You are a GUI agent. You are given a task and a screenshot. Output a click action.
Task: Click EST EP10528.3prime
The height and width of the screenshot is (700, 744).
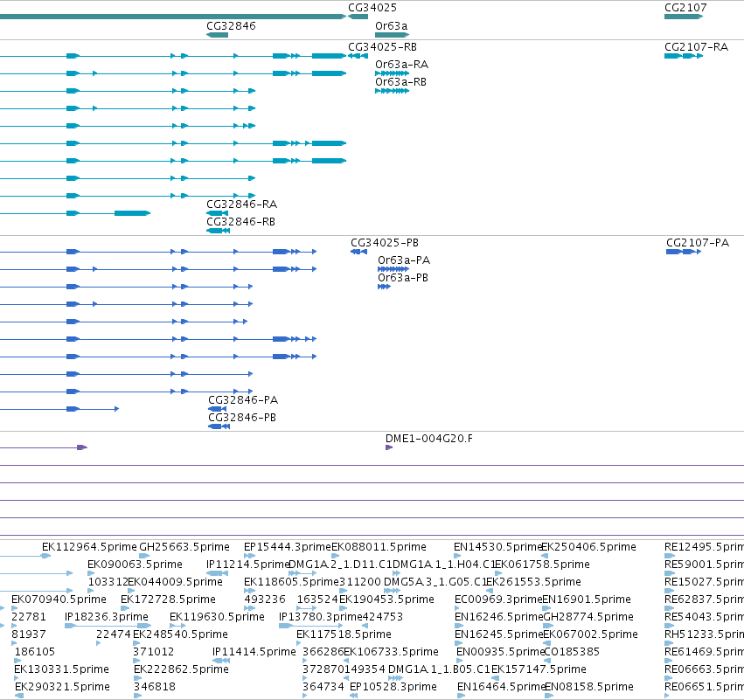pyautogui.click(x=393, y=688)
